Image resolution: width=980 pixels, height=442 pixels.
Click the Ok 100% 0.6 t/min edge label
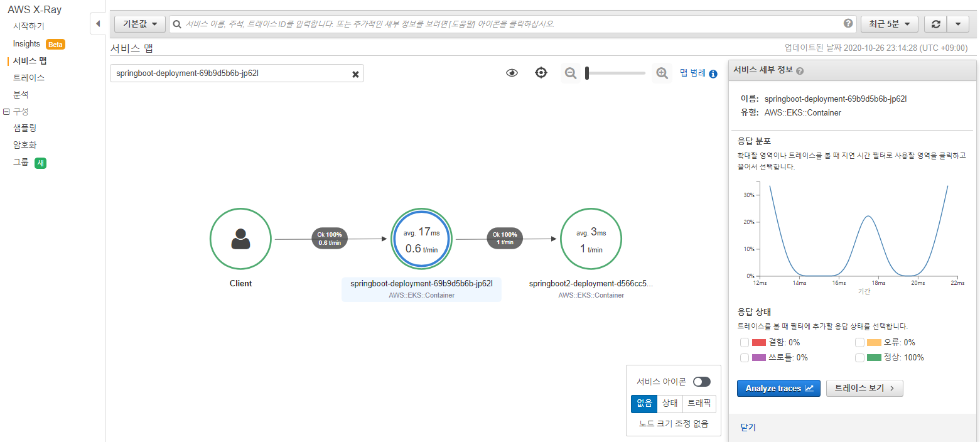pos(330,239)
